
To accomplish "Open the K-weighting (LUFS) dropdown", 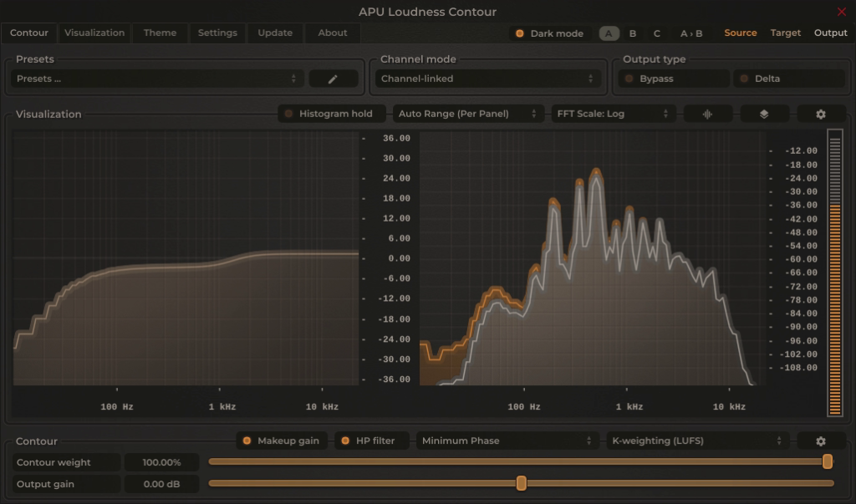I will tap(698, 440).
